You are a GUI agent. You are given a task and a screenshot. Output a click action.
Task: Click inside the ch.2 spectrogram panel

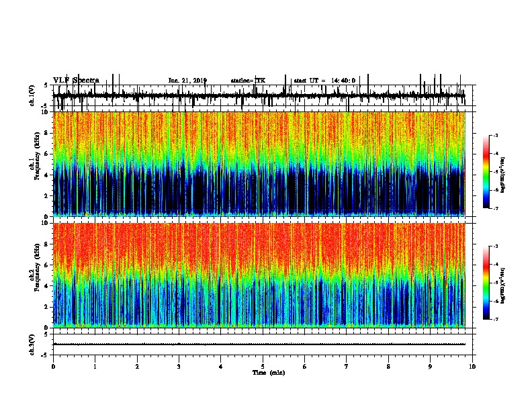click(259, 275)
